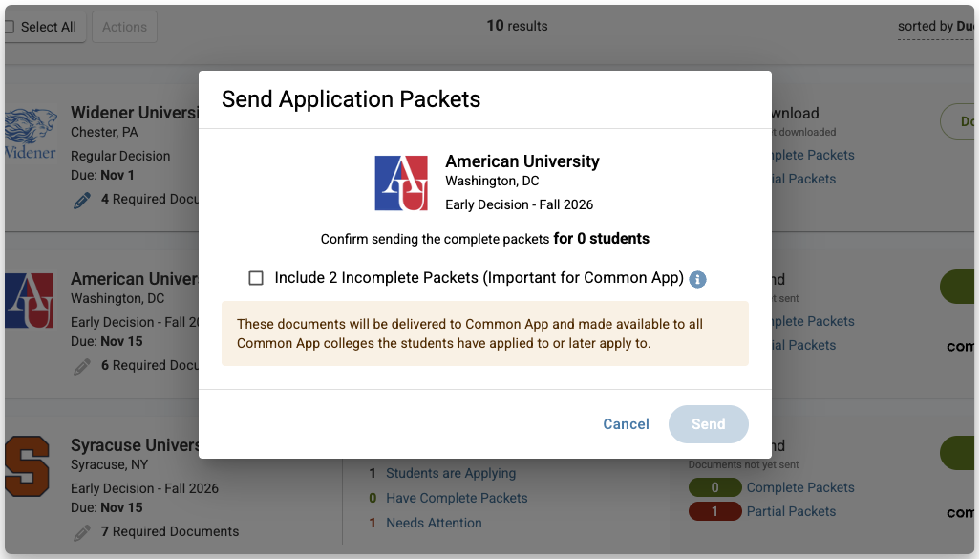Open the sorted by dropdown
Image resolution: width=980 pixels, height=559 pixels.
tap(936, 26)
